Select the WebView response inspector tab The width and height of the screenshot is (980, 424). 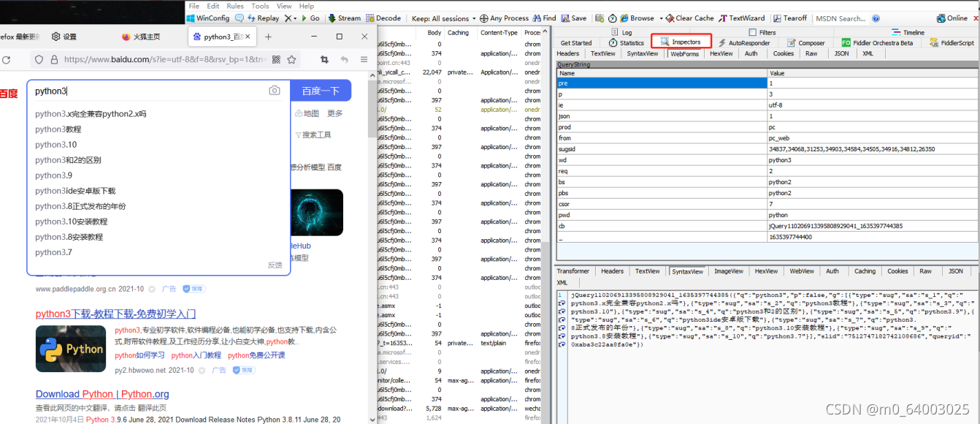pyautogui.click(x=802, y=271)
